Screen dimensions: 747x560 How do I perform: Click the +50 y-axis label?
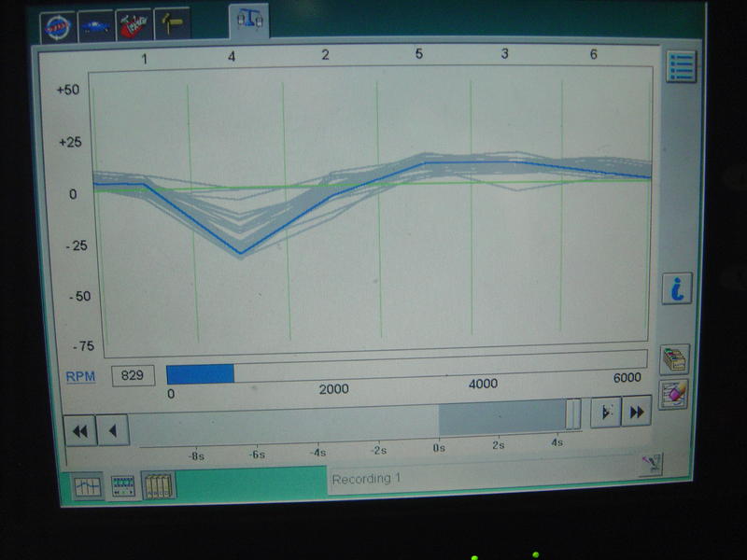point(68,90)
